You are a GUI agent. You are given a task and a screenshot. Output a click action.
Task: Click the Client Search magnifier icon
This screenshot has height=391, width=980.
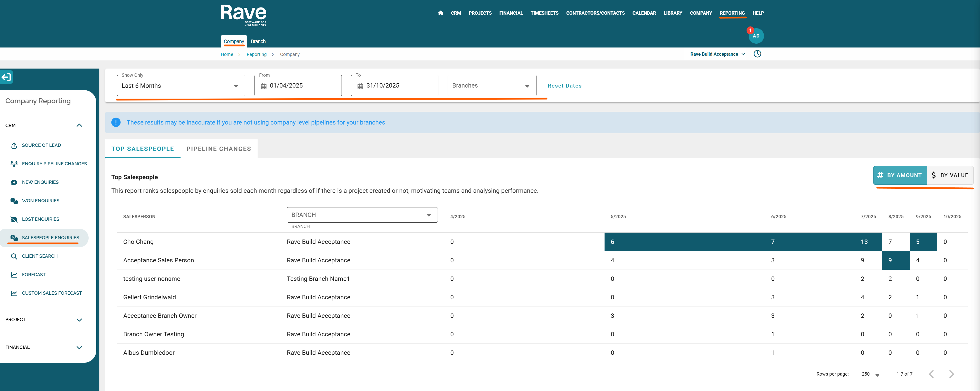click(x=14, y=256)
